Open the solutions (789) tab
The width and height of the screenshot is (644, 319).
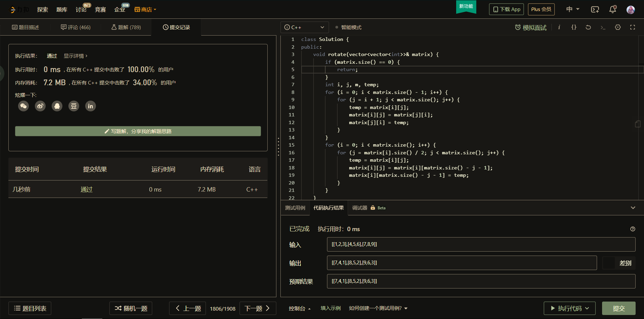point(126,27)
